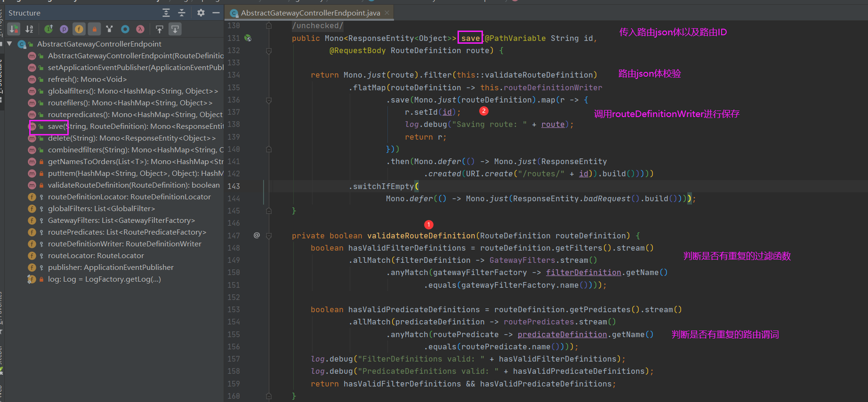Select routefilers() method in Structure tree
This screenshot has height=402, width=868.
[130, 103]
